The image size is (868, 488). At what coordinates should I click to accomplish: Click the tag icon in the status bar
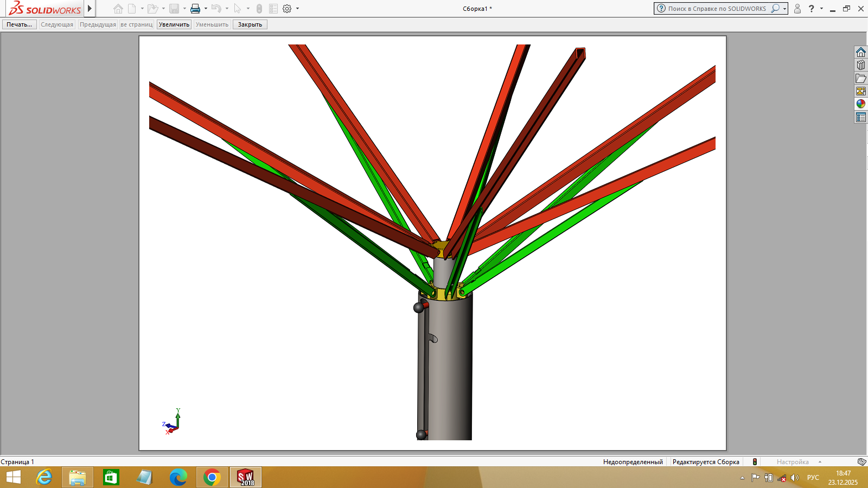click(x=861, y=462)
